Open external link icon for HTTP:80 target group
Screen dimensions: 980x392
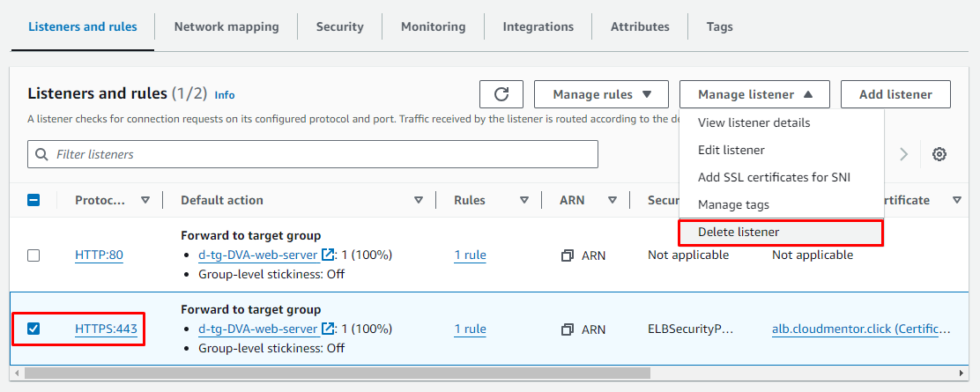(x=328, y=255)
